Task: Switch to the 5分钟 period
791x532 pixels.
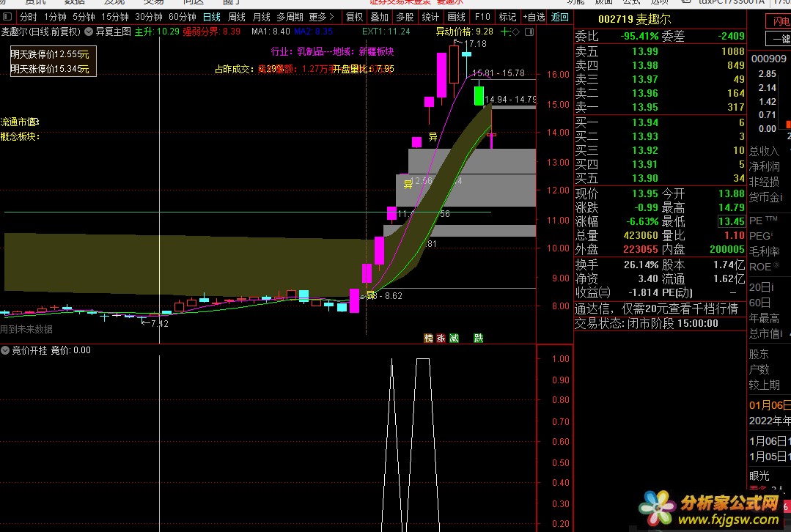Action: pos(84,17)
